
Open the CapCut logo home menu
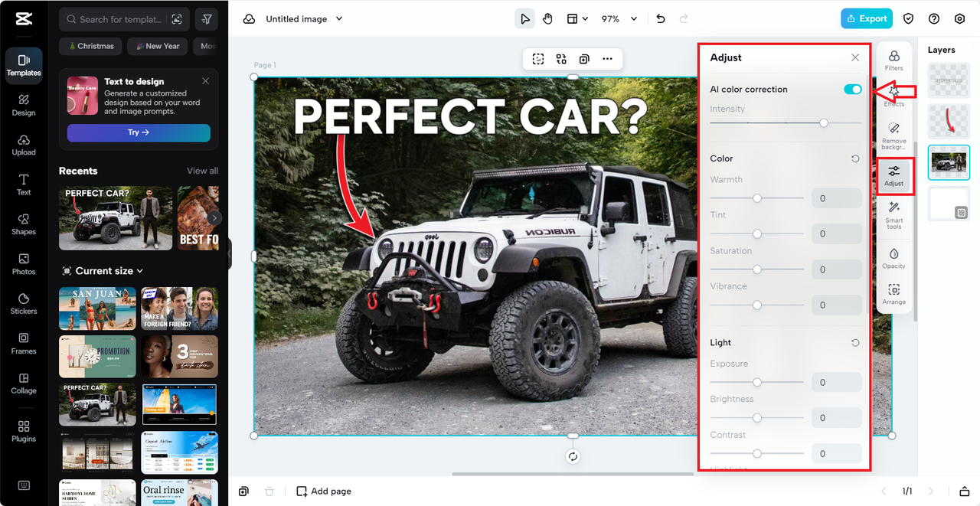click(23, 19)
